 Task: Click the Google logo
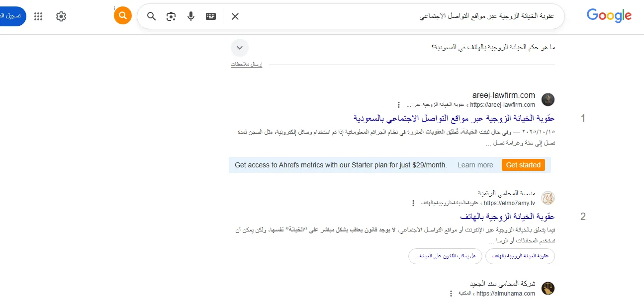coord(609,16)
